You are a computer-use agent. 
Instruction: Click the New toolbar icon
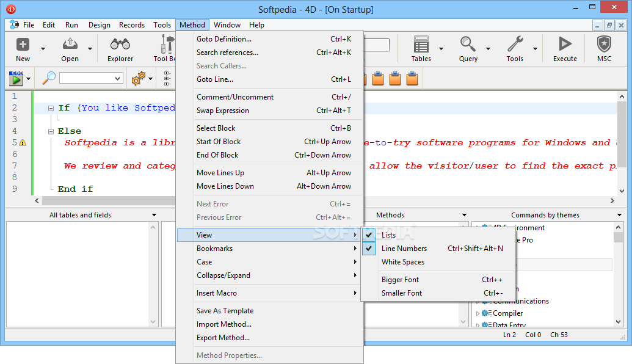pyautogui.click(x=23, y=45)
